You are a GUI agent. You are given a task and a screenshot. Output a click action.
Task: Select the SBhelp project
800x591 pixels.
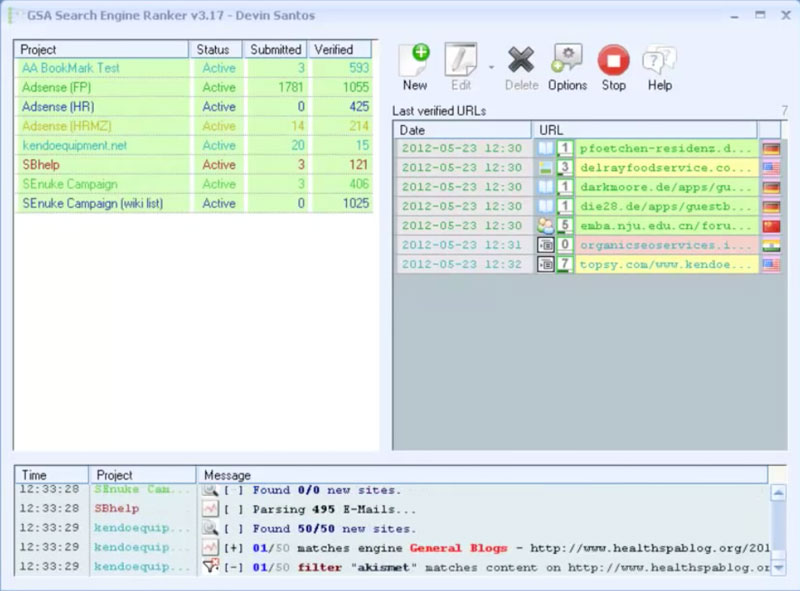tap(194, 165)
